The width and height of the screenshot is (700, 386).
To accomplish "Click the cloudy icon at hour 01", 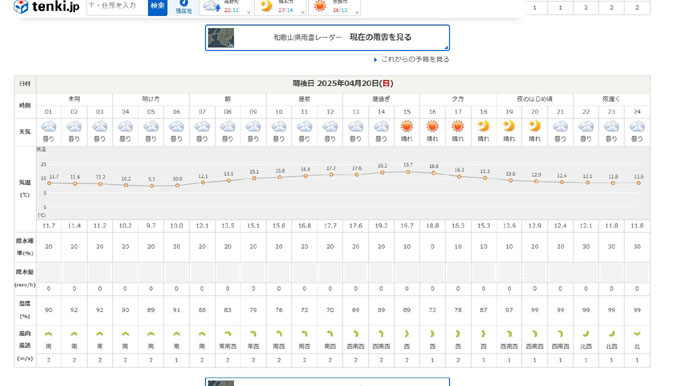I will click(x=49, y=127).
